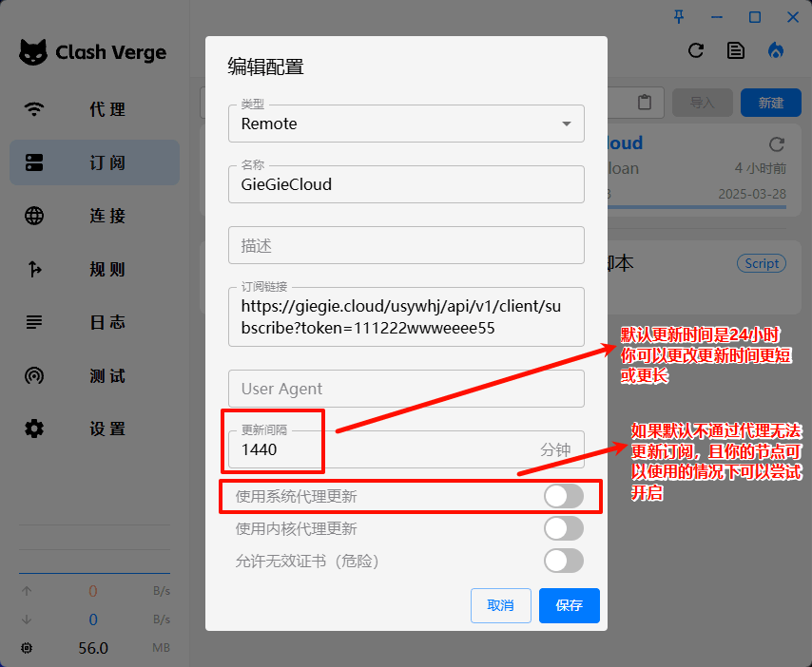Click the download arrow speed icon

click(27, 619)
